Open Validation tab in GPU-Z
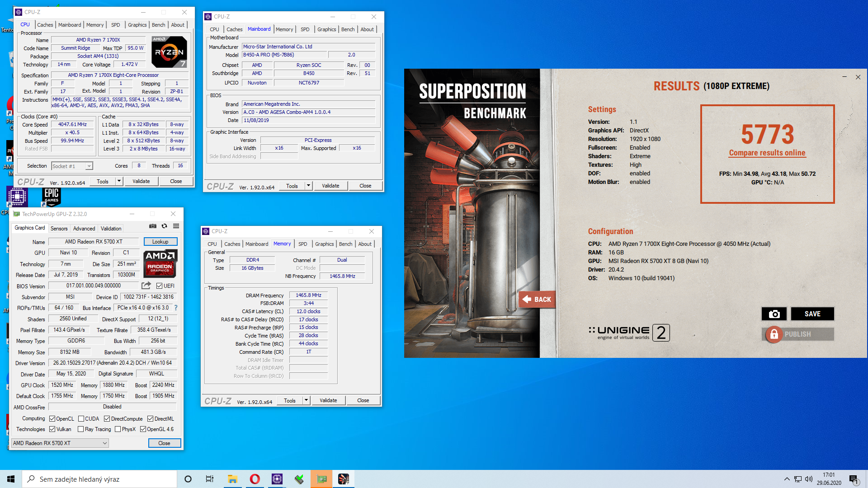Screen dimensions: 868x488 111,229
